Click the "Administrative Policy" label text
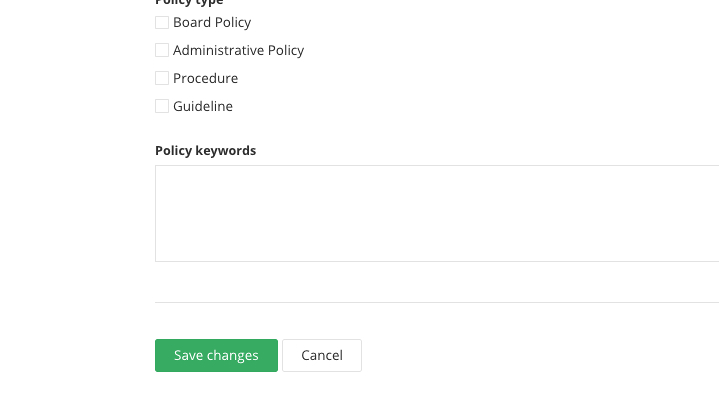This screenshot has width=719, height=402. [238, 50]
